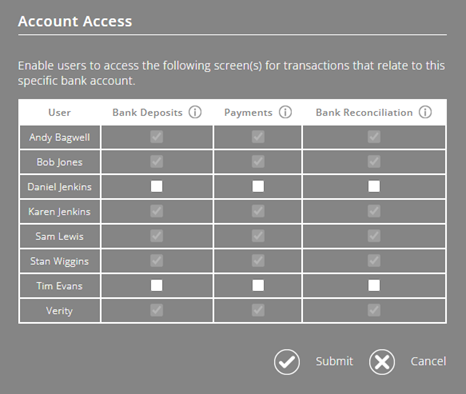The height and width of the screenshot is (394, 466).
Task: Click the Submit text label
Action: point(334,361)
